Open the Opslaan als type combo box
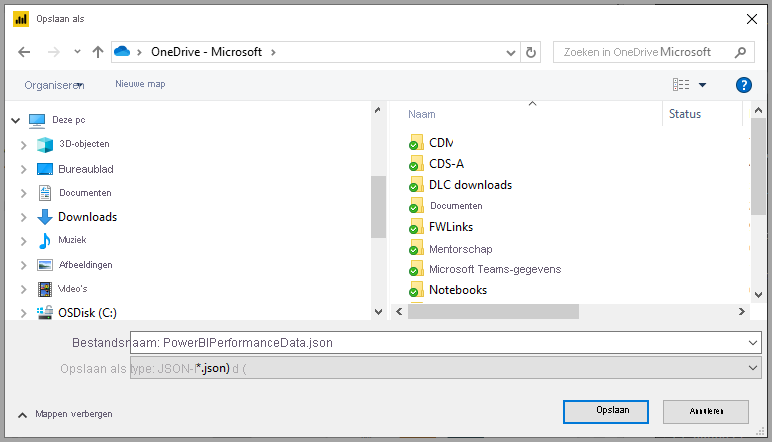This screenshot has width=772, height=442. coord(446,368)
